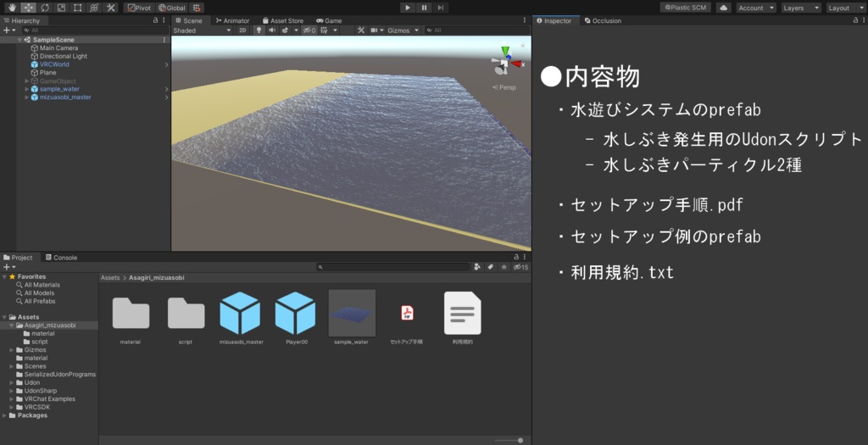Image resolution: width=868 pixels, height=445 pixels.
Task: Toggle the grid snapping icon
Action: click(197, 8)
